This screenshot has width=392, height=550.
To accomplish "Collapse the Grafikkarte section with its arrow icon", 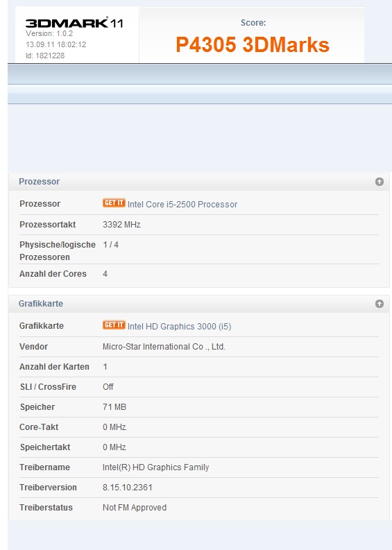I will tap(379, 304).
